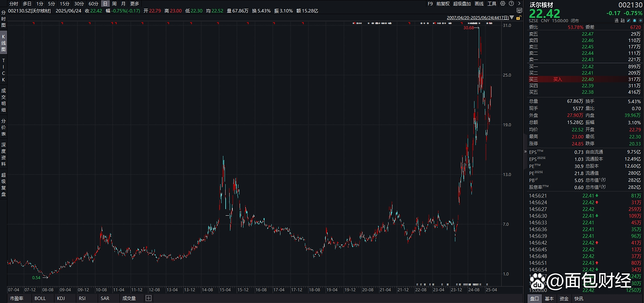Set a price alert with bell icon
Image resolution: width=644 pixels, height=303 pixels.
pyautogui.click(x=635, y=21)
